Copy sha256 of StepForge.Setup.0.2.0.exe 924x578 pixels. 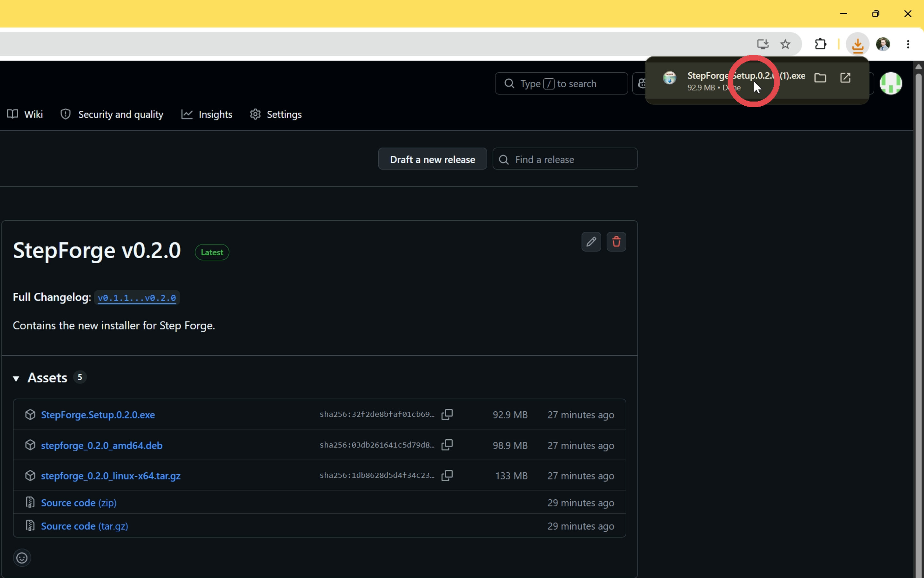coord(447,415)
